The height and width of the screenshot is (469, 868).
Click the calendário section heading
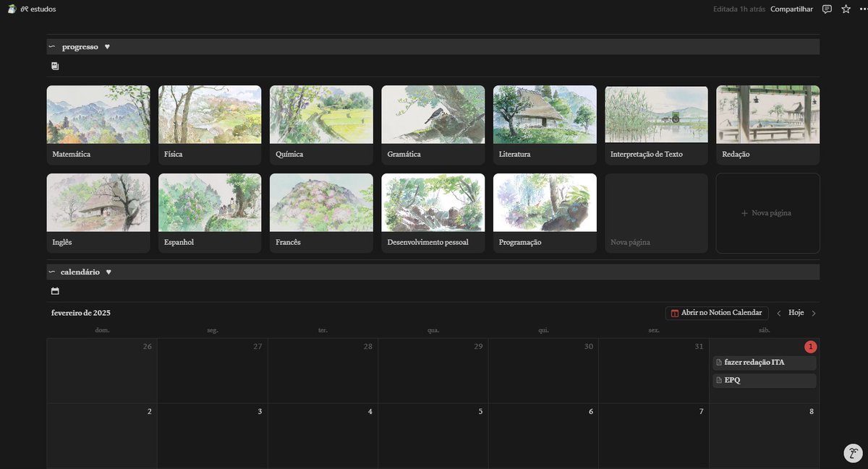click(x=80, y=272)
